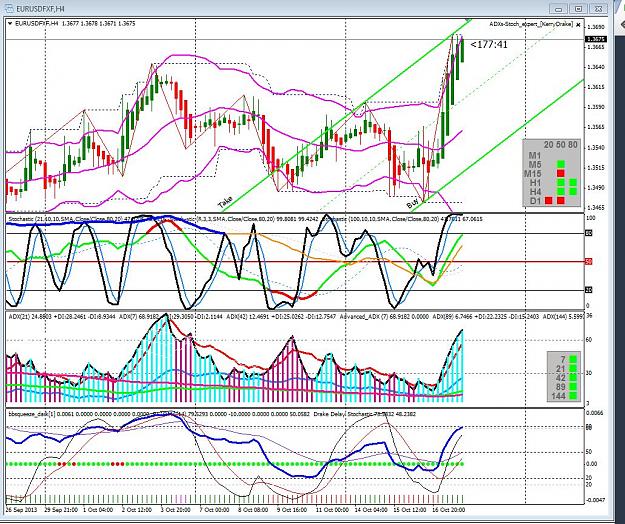Viewport: 625px width, 524px height.
Task: Click time axis label 9 Oct 16:00
Action: click(x=292, y=510)
